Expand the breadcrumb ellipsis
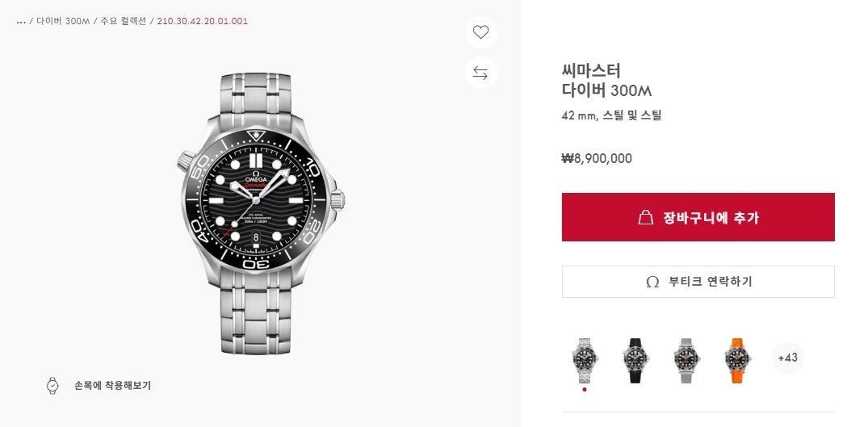The width and height of the screenshot is (868, 427). click(x=21, y=21)
